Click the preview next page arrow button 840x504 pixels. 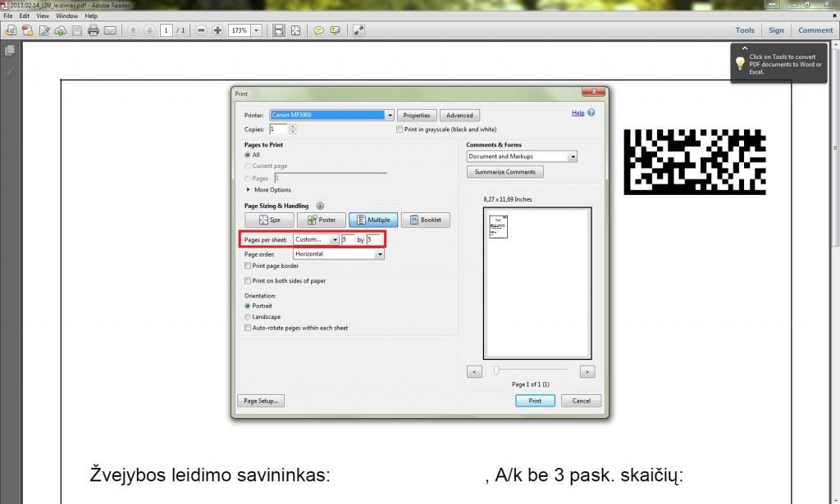pyautogui.click(x=587, y=371)
